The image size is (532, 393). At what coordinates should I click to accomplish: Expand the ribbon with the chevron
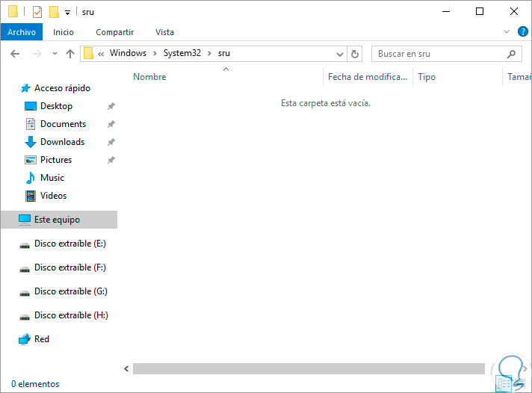507,32
